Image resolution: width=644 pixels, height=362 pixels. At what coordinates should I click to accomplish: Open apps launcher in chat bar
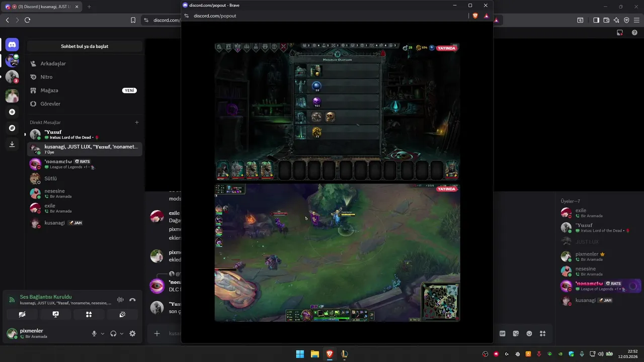(x=542, y=333)
